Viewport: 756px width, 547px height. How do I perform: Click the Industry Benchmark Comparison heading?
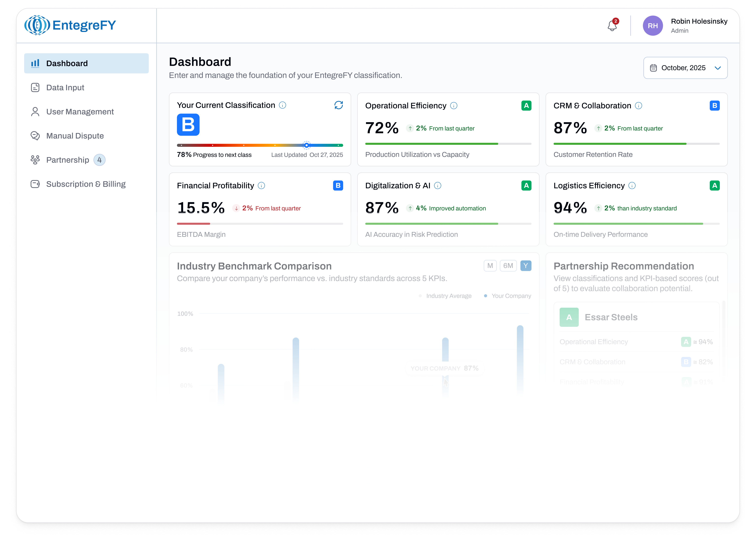[254, 266]
